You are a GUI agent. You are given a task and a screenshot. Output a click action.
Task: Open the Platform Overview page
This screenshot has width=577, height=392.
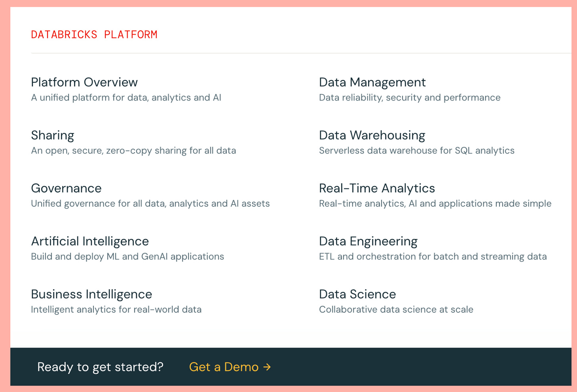(x=84, y=82)
